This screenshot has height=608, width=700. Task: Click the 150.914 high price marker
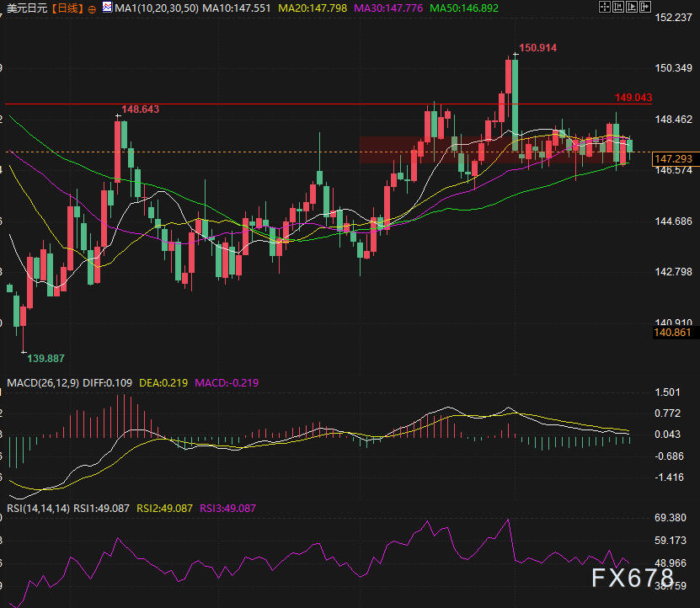tap(537, 48)
